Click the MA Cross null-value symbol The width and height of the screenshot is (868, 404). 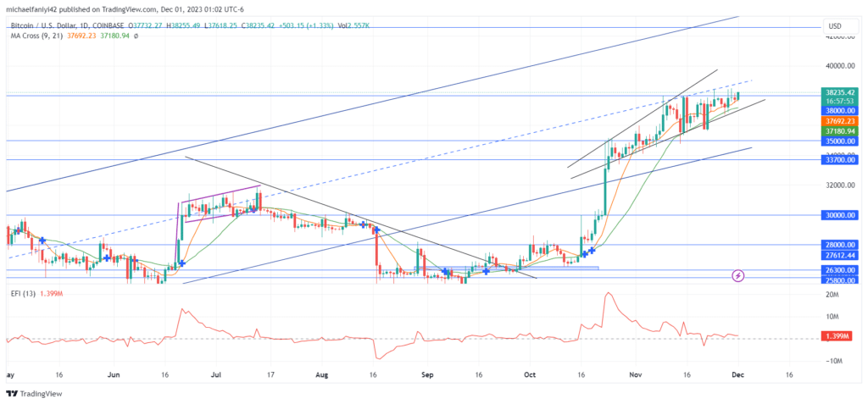tap(136, 36)
